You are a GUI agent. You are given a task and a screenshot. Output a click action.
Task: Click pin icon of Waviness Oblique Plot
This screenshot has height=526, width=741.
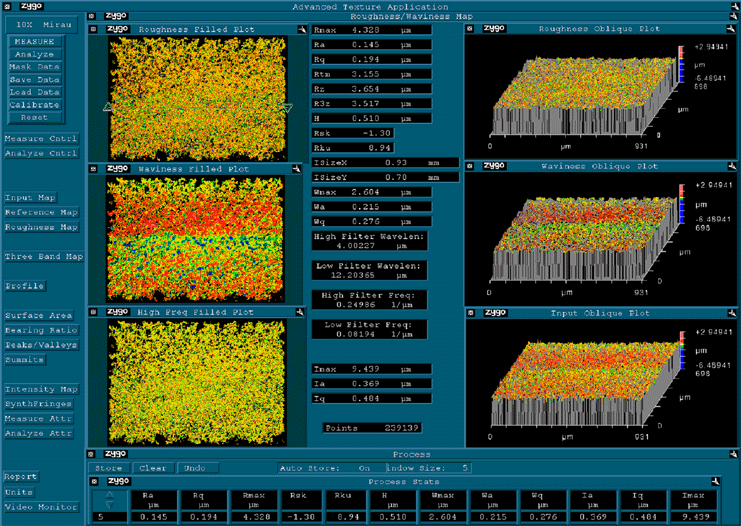(x=732, y=166)
